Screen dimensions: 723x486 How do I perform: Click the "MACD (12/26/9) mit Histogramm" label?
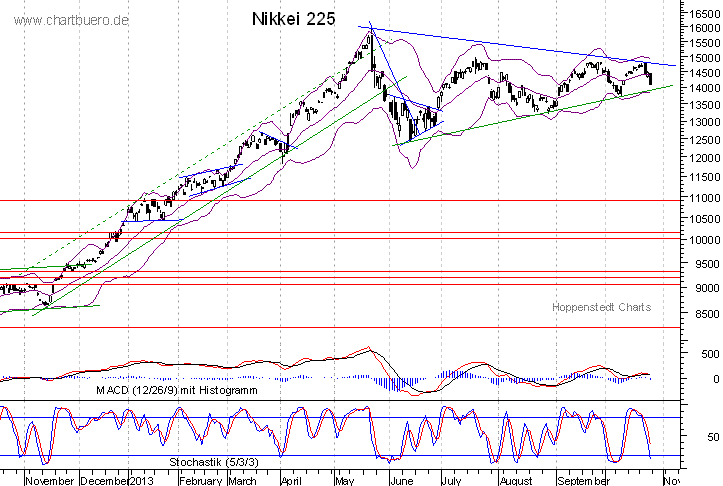click(177, 390)
